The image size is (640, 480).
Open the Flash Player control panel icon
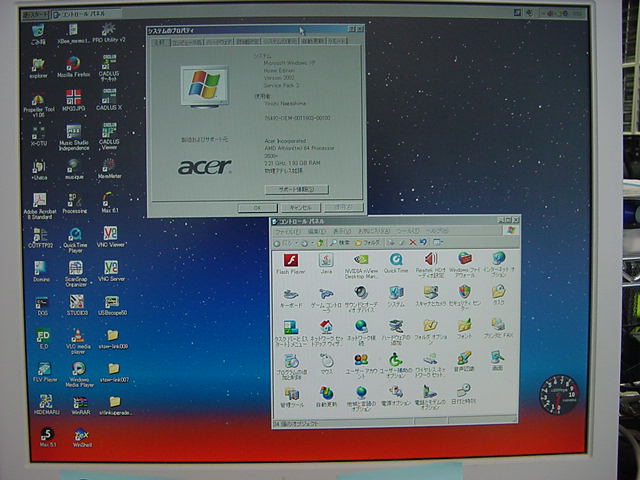coord(290,261)
